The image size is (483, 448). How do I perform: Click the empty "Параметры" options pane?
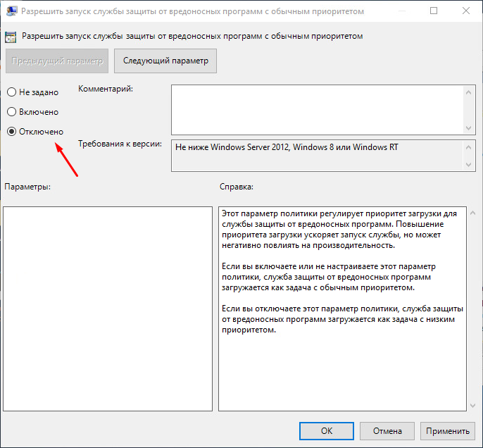[108, 308]
